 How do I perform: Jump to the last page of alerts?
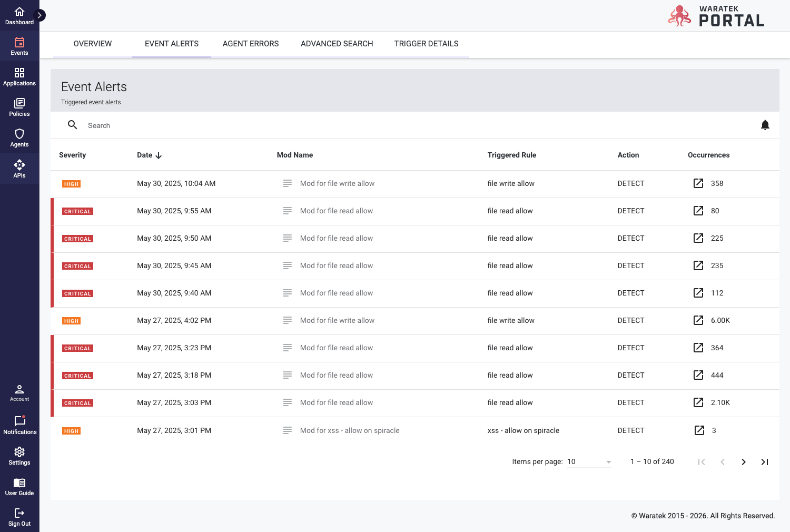[x=764, y=462]
